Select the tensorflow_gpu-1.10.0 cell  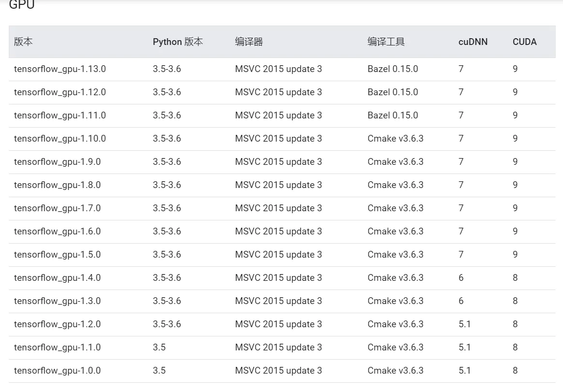pyautogui.click(x=60, y=139)
